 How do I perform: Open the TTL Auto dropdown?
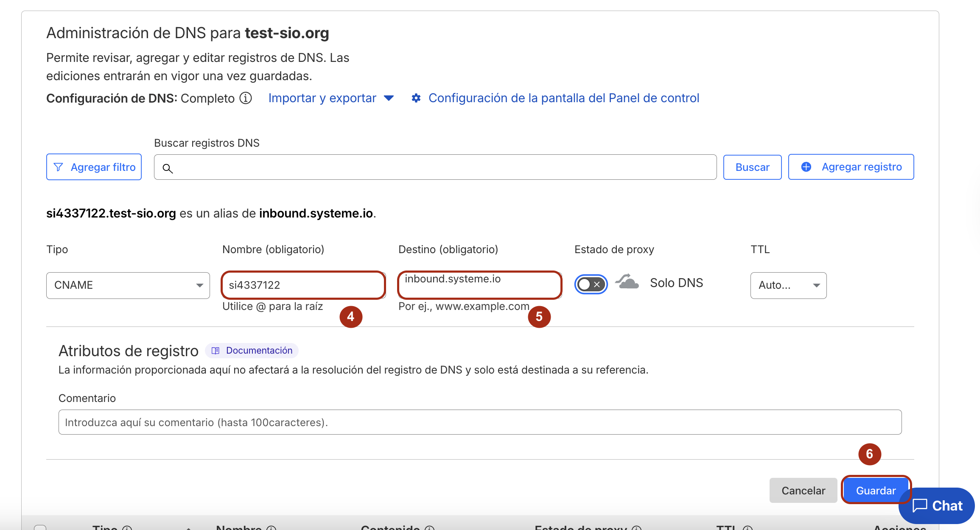[x=788, y=285]
